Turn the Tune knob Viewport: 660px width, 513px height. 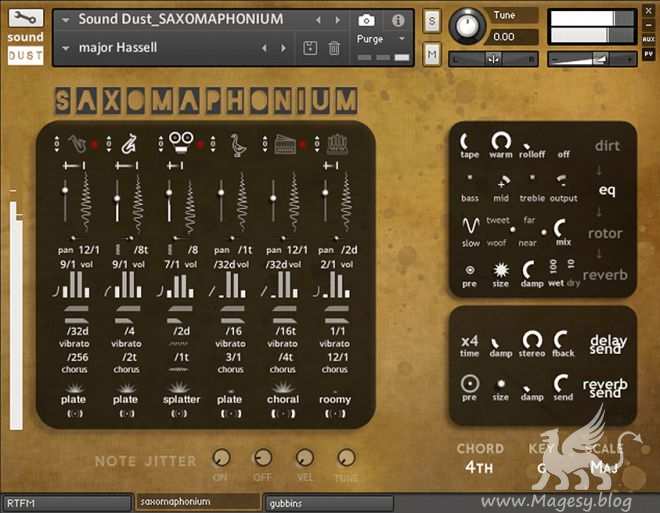pos(467,26)
